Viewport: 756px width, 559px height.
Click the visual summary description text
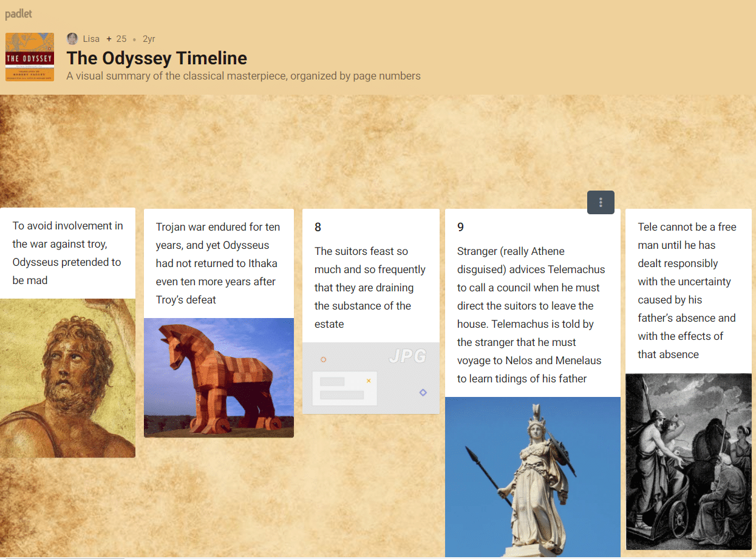(x=243, y=76)
